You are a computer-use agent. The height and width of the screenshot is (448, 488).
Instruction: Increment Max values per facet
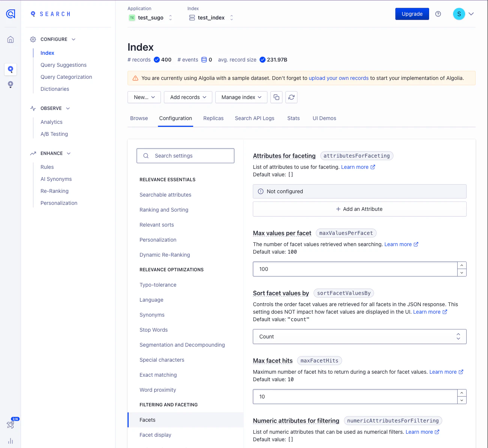coord(462,265)
